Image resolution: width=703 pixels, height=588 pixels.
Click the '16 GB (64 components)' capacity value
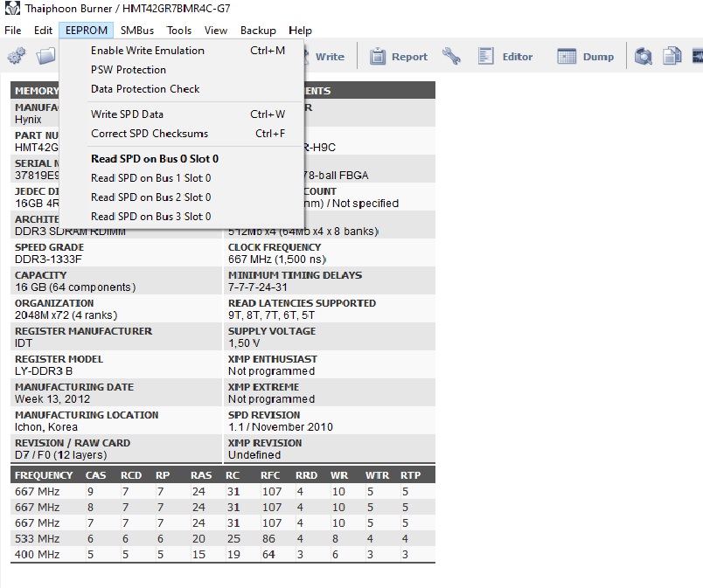tap(75, 287)
